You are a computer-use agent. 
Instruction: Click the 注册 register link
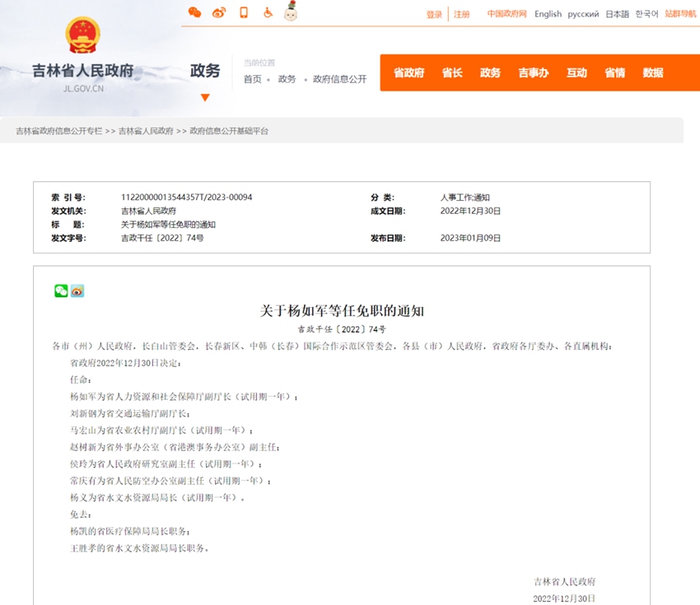[x=462, y=14]
